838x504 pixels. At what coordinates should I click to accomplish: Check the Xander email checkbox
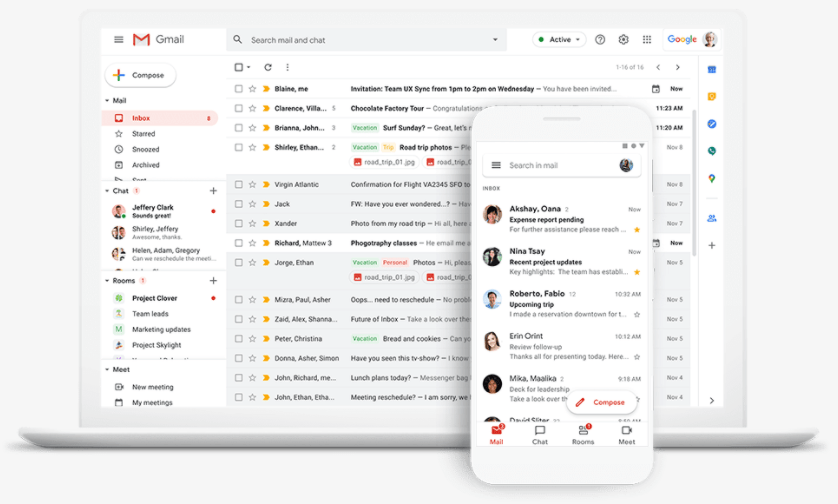point(238,223)
